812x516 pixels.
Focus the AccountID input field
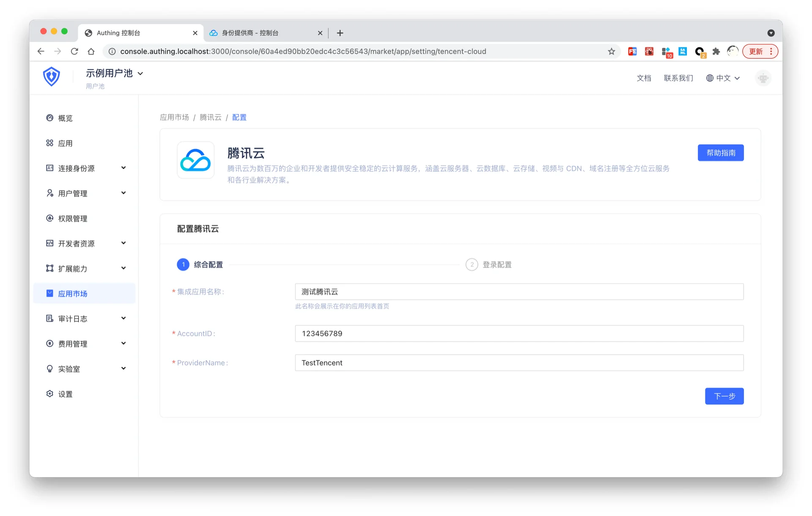519,333
